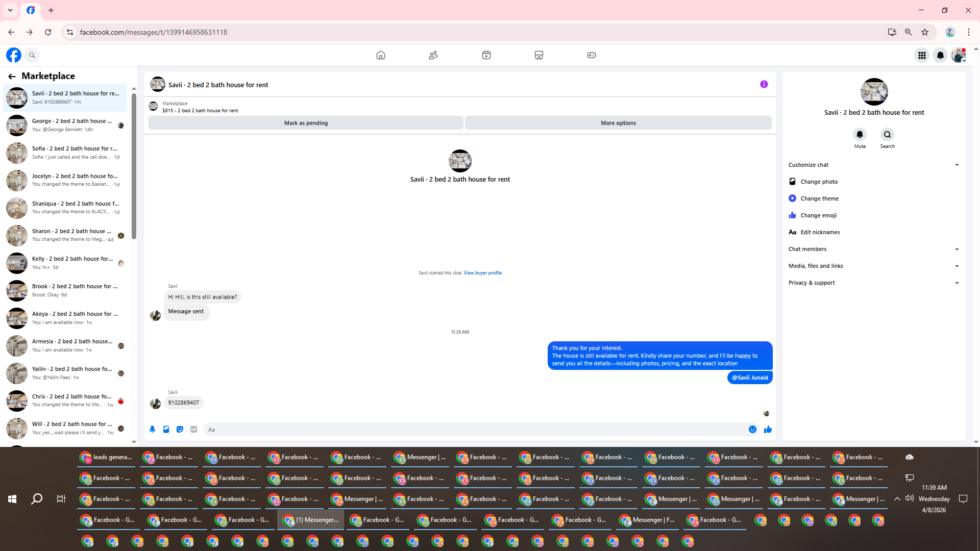Mute this conversation
980x551 pixels.
tap(860, 135)
